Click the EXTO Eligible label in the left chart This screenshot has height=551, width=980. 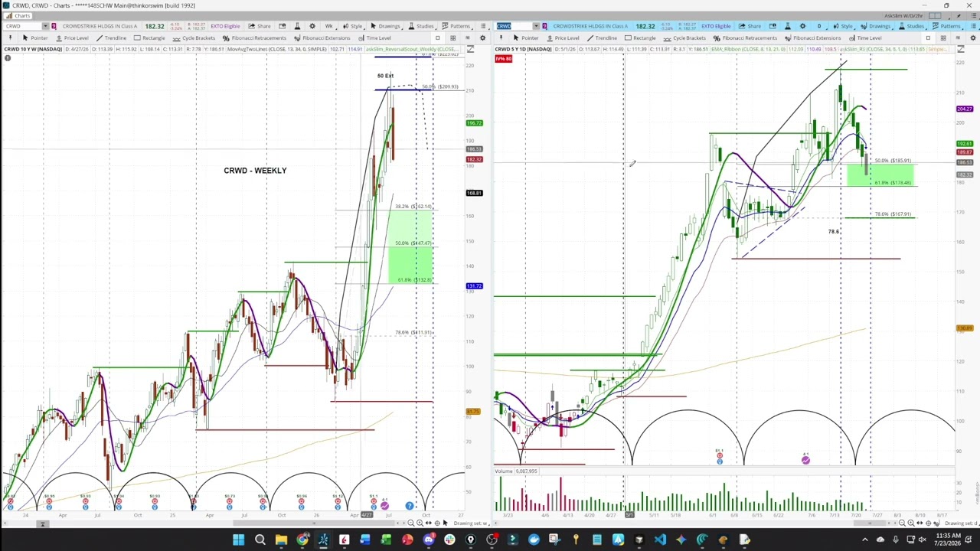click(225, 26)
